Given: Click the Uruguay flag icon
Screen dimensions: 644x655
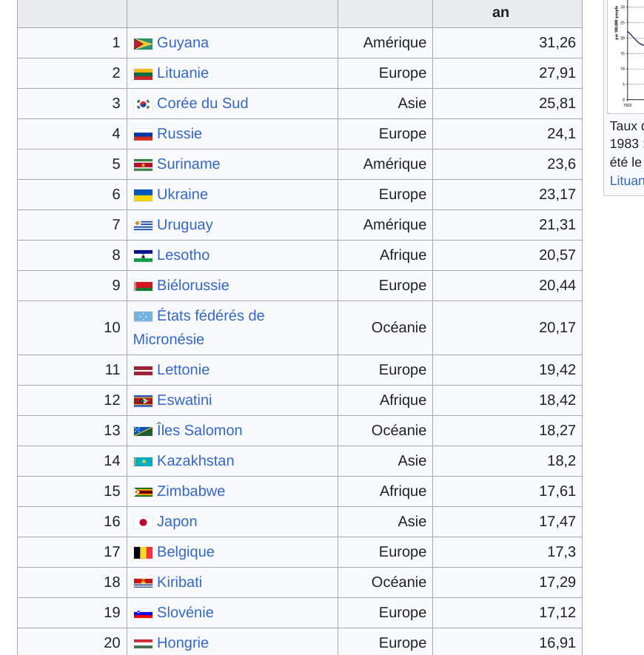Looking at the screenshot, I should pyautogui.click(x=143, y=226).
